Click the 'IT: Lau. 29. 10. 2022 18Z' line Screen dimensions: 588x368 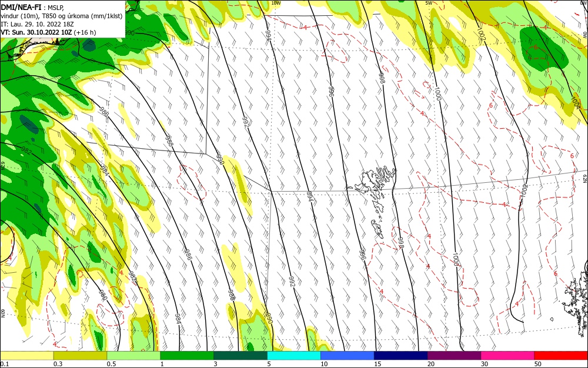pos(37,24)
